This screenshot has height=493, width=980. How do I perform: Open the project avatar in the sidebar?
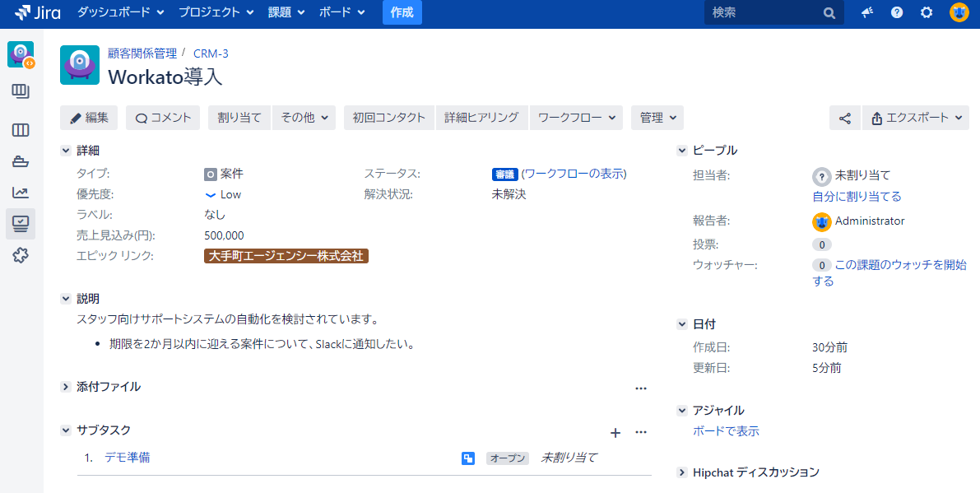(x=21, y=54)
